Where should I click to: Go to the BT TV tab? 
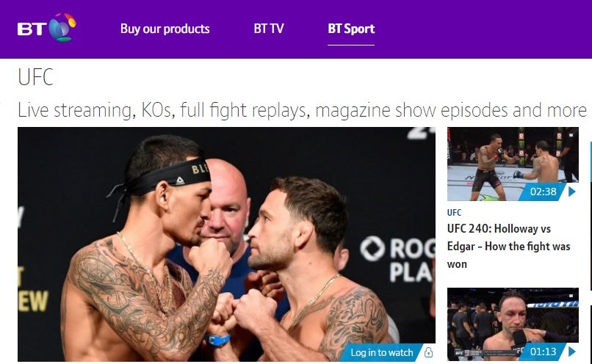pos(269,29)
